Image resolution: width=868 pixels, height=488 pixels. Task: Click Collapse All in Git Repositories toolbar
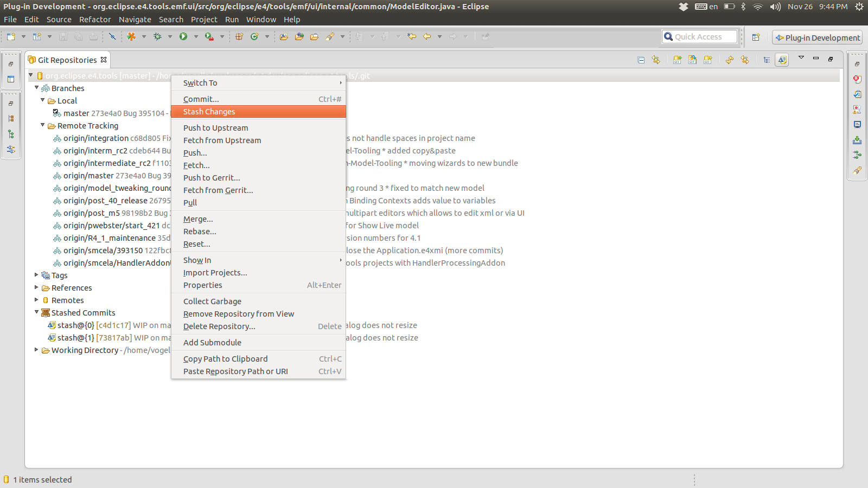point(641,60)
